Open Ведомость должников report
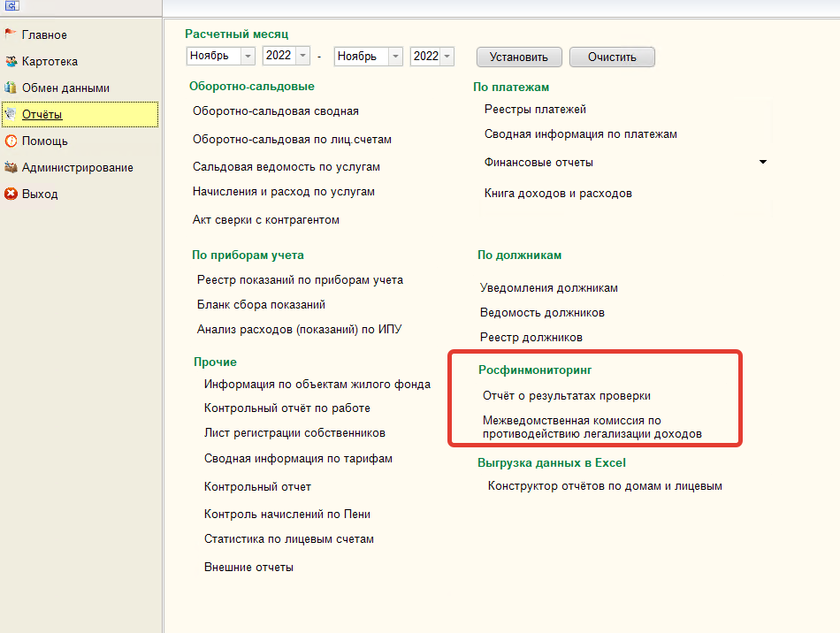This screenshot has height=633, width=840. point(542,313)
